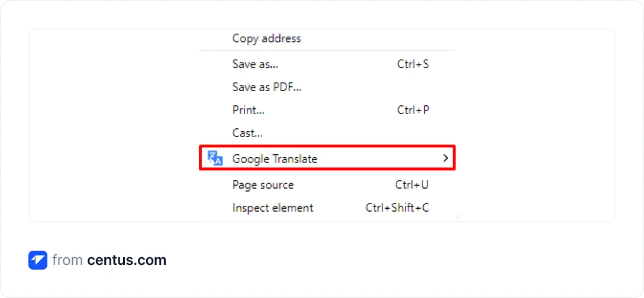Viewport: 644px width, 298px height.
Task: Click the Ctrl+U shortcut text
Action: coord(412,184)
